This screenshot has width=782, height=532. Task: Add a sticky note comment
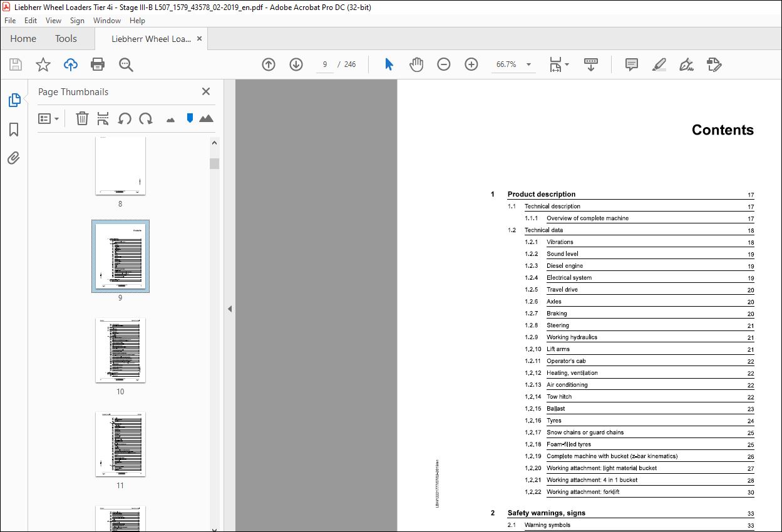click(x=632, y=64)
